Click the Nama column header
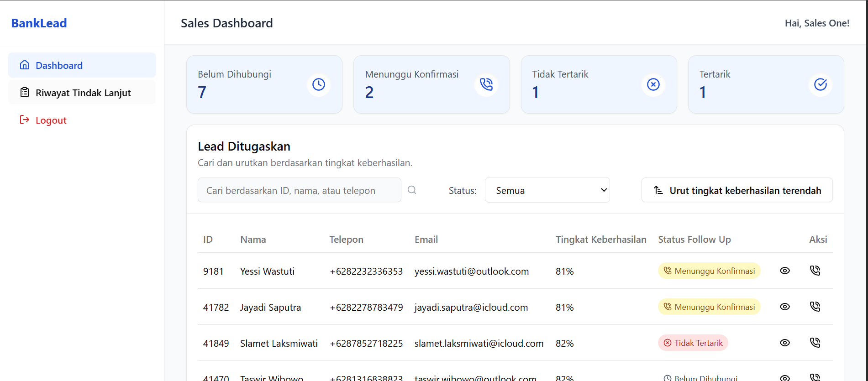868x381 pixels. (x=253, y=239)
